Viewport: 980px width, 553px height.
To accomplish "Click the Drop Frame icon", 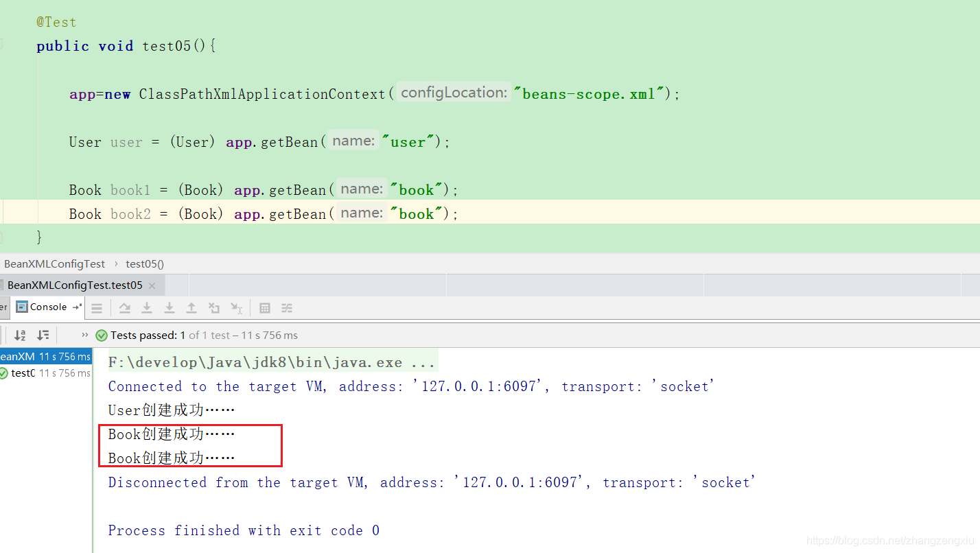I will [214, 308].
